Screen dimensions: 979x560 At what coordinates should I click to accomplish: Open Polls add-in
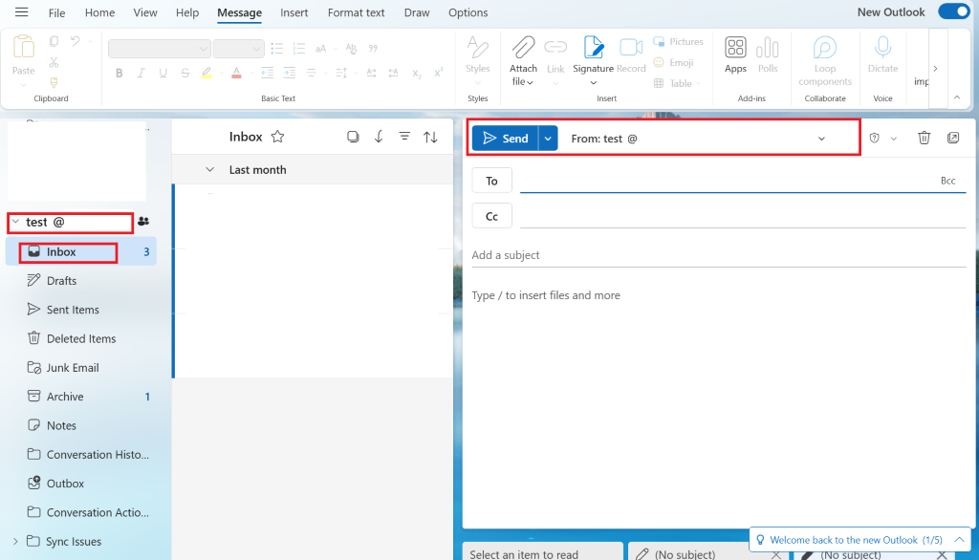[768, 54]
